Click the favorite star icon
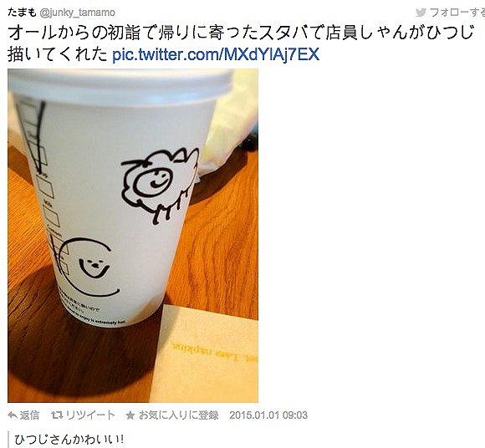 (x=130, y=415)
